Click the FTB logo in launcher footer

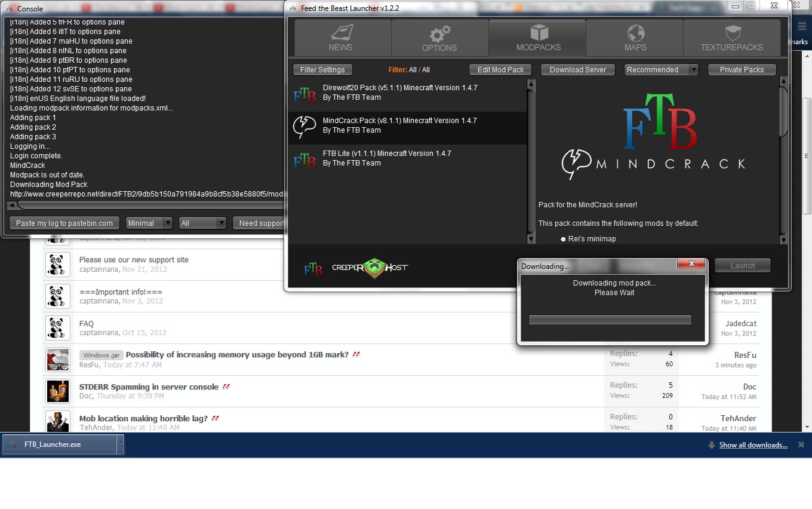coord(313,269)
